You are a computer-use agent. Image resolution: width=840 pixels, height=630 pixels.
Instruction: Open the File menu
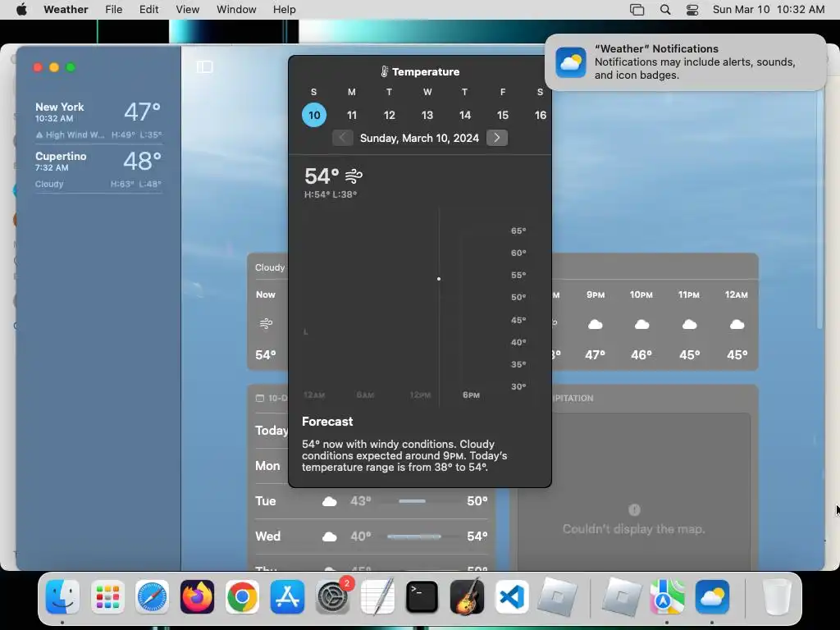click(x=113, y=10)
